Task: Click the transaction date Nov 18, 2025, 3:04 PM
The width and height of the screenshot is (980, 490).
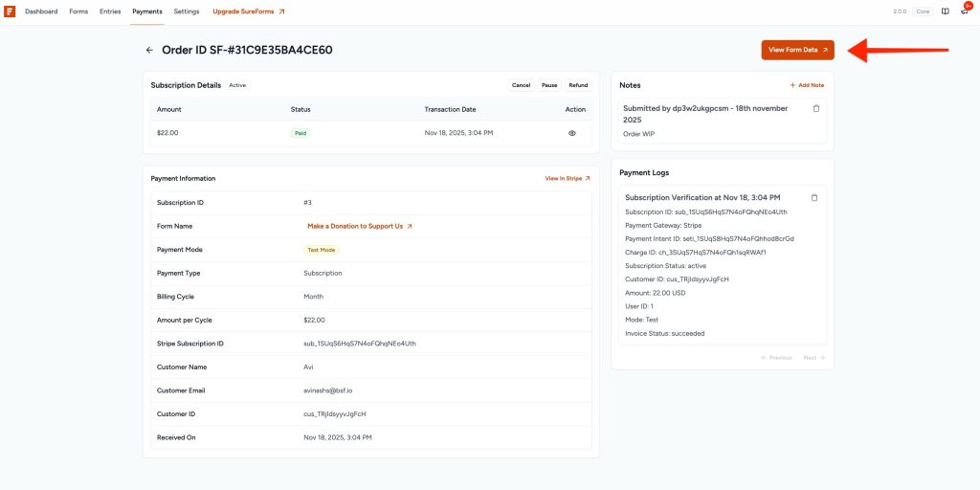Action: tap(458, 133)
